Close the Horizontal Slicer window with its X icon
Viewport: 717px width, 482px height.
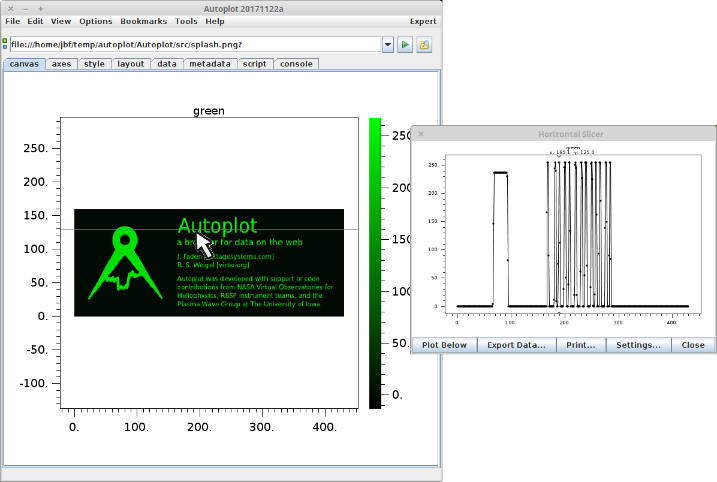point(421,133)
